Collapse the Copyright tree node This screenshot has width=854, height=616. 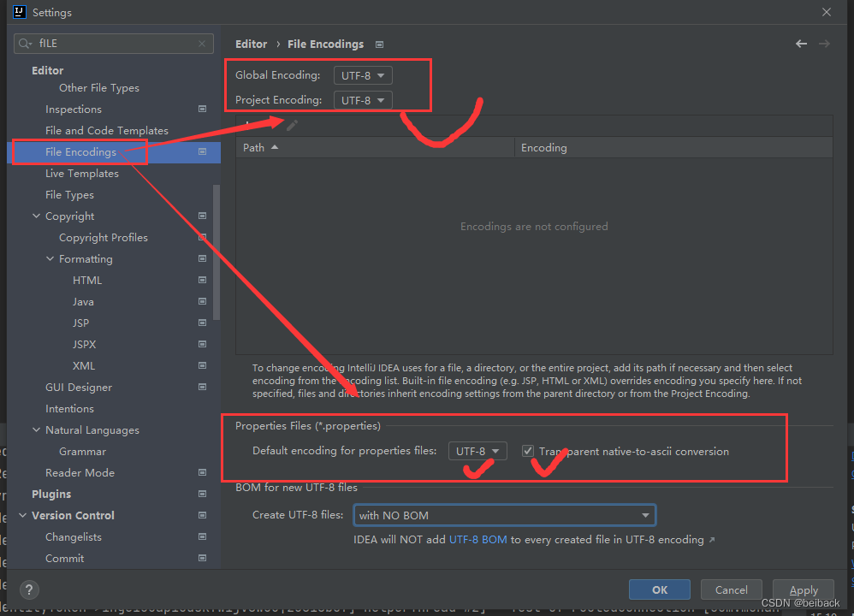[37, 216]
